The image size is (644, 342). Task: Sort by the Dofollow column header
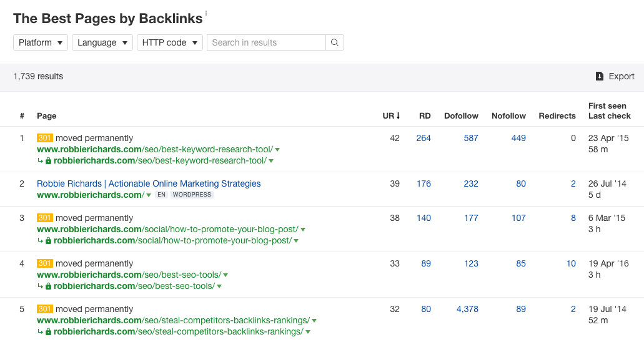click(461, 115)
